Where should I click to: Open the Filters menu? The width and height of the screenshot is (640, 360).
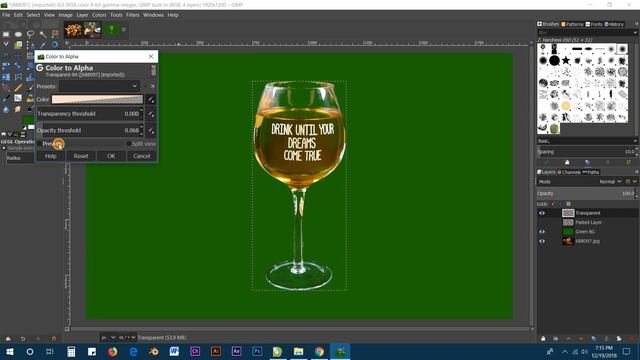click(x=132, y=15)
